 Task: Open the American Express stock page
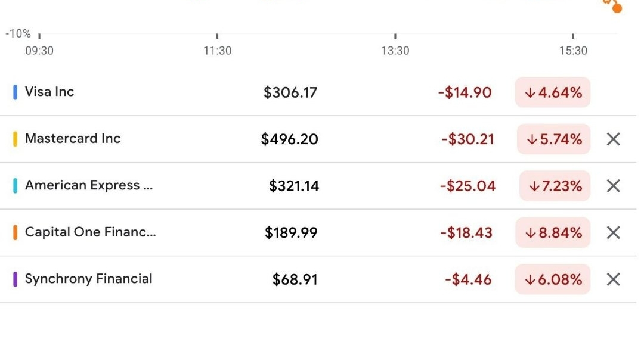tap(88, 185)
